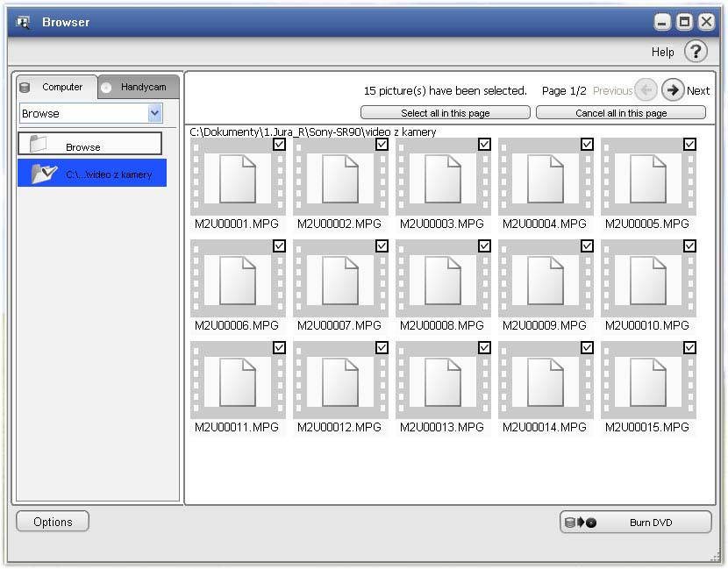The width and height of the screenshot is (728, 569).
Task: Click the folder icon on the Browse button
Action: (x=39, y=145)
